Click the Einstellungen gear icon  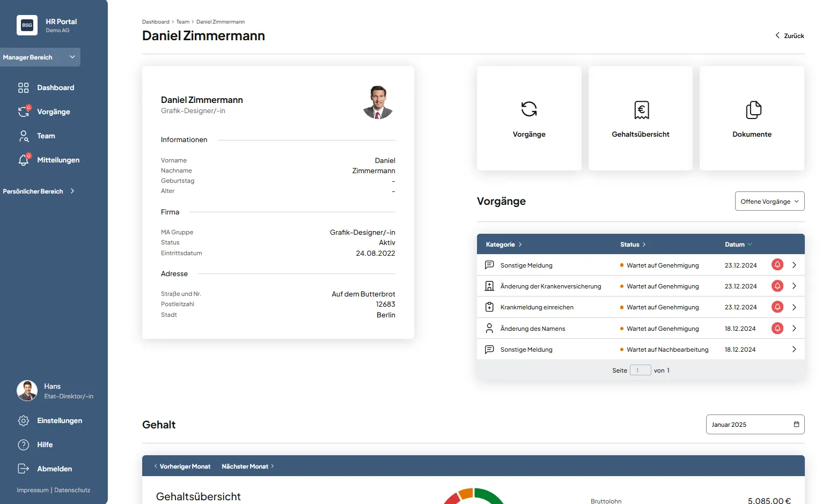pyautogui.click(x=24, y=421)
